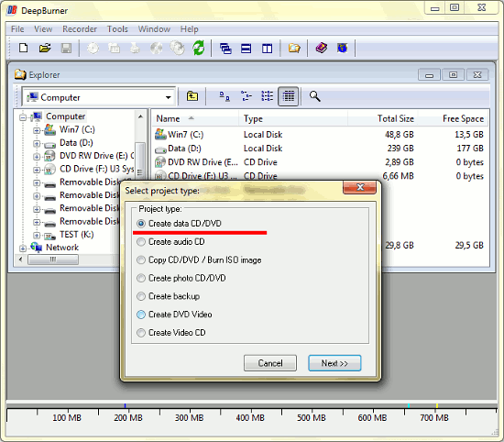Image resolution: width=504 pixels, height=442 pixels.
Task: Open the Recorder menu
Action: [x=80, y=29]
